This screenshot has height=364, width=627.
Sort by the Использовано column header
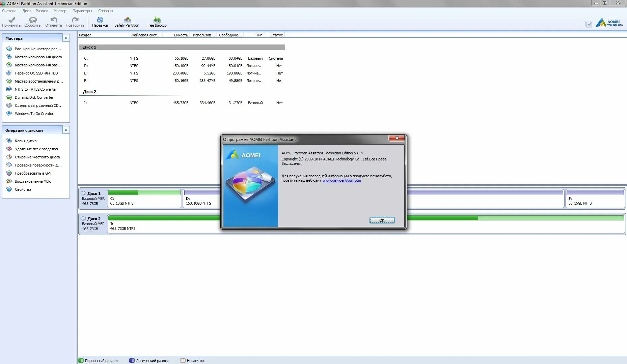coord(203,35)
